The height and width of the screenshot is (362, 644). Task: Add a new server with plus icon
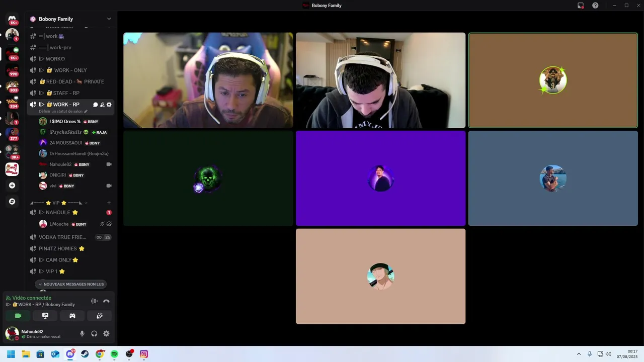(12, 186)
